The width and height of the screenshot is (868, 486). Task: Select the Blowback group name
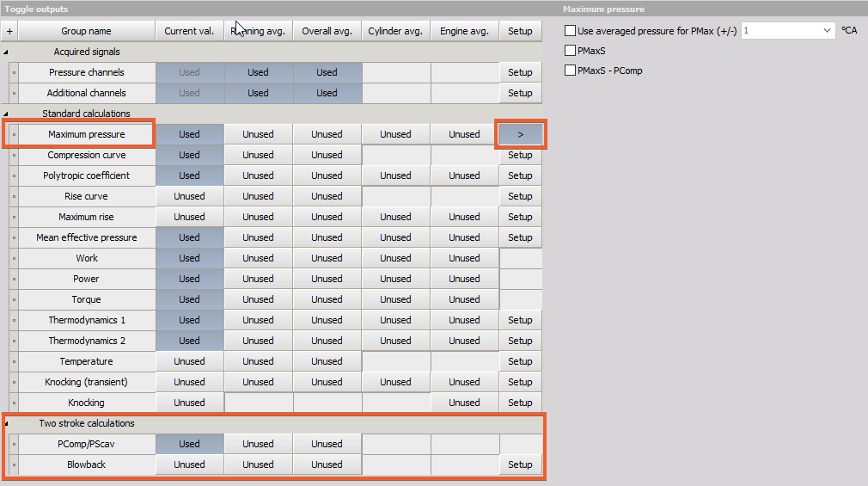pos(86,465)
